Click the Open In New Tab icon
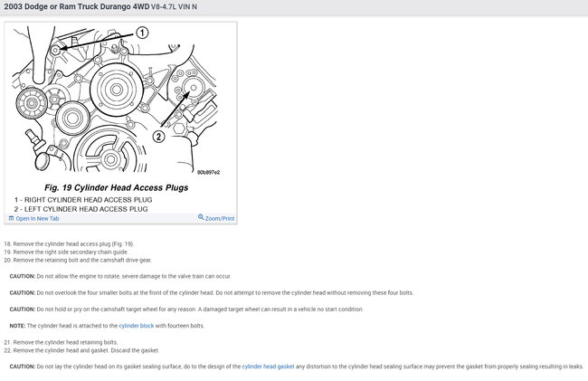The height and width of the screenshot is (381, 588). tap(11, 218)
